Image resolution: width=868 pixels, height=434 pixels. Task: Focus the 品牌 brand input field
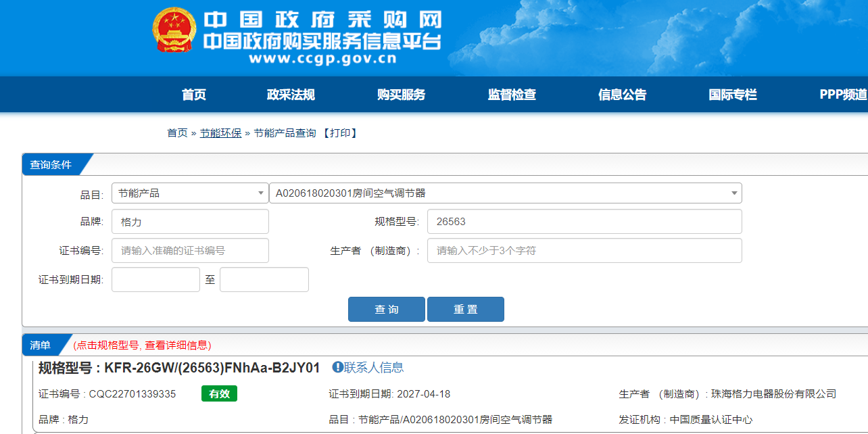coord(190,222)
